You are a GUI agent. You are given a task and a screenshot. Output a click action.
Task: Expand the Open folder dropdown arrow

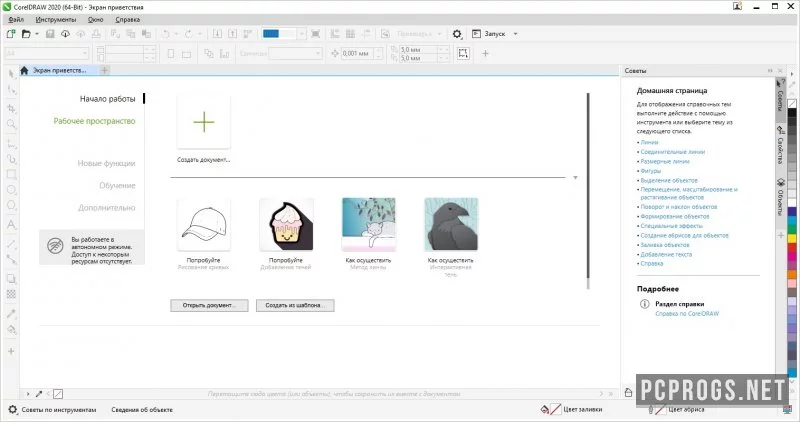(37, 34)
